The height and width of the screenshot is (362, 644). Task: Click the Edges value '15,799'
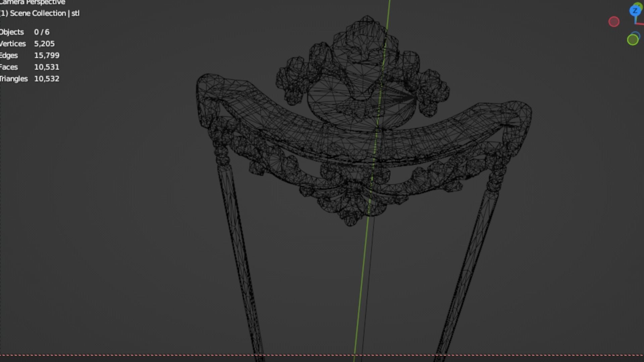pyautogui.click(x=47, y=56)
